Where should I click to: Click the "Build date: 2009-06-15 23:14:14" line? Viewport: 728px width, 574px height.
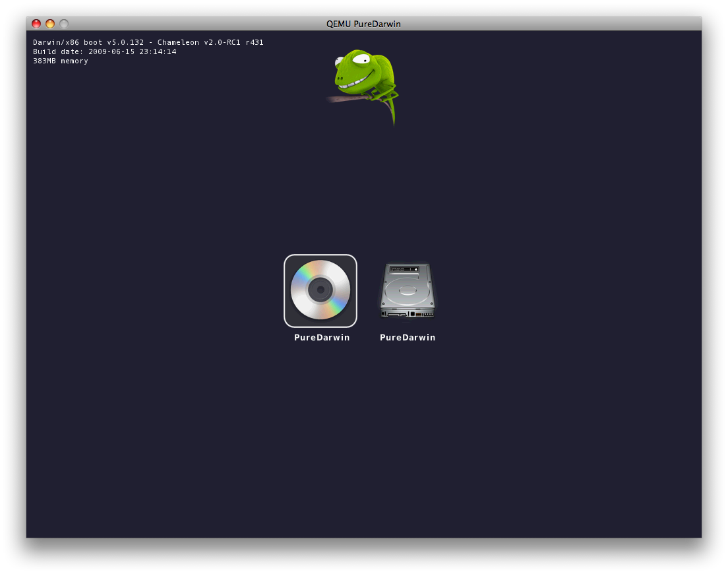(104, 51)
